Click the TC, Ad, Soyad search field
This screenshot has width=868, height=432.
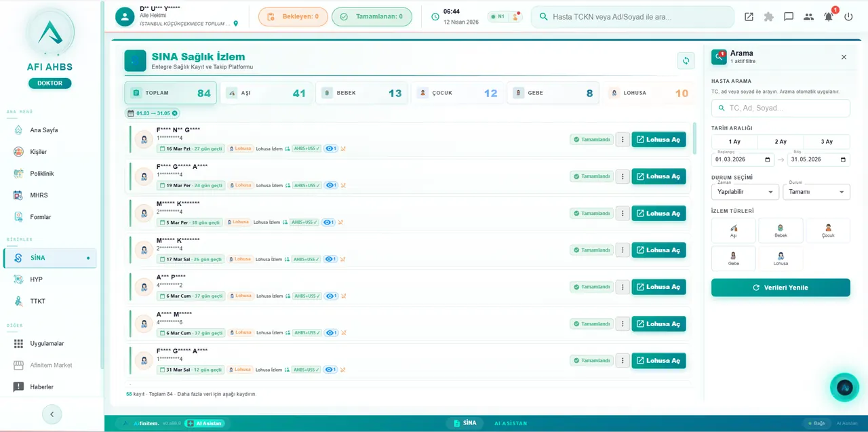781,109
